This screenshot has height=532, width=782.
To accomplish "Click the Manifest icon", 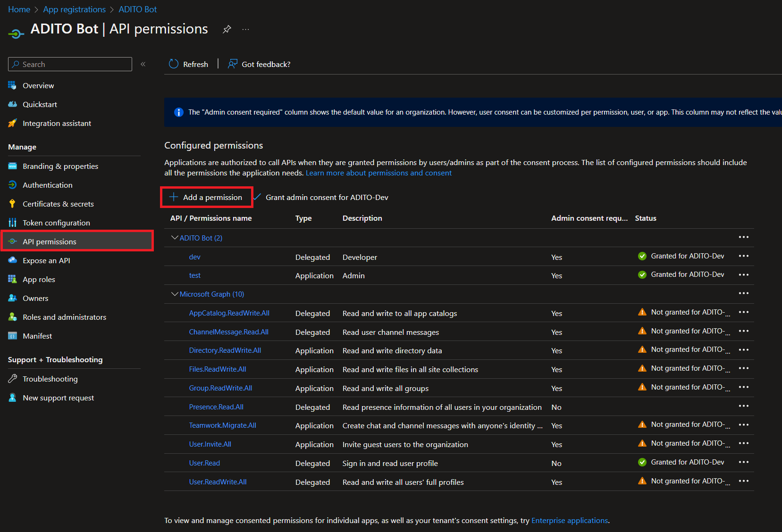I will (12, 336).
